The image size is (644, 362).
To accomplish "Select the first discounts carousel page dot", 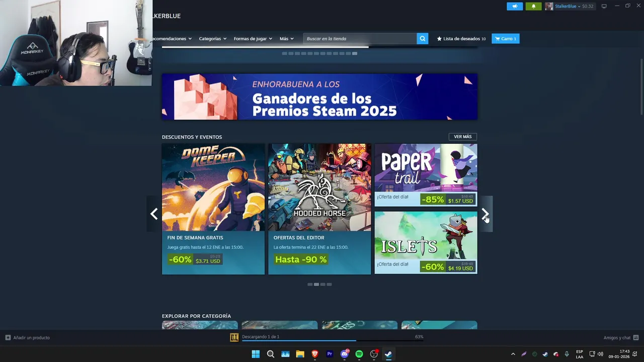I will 310,285.
